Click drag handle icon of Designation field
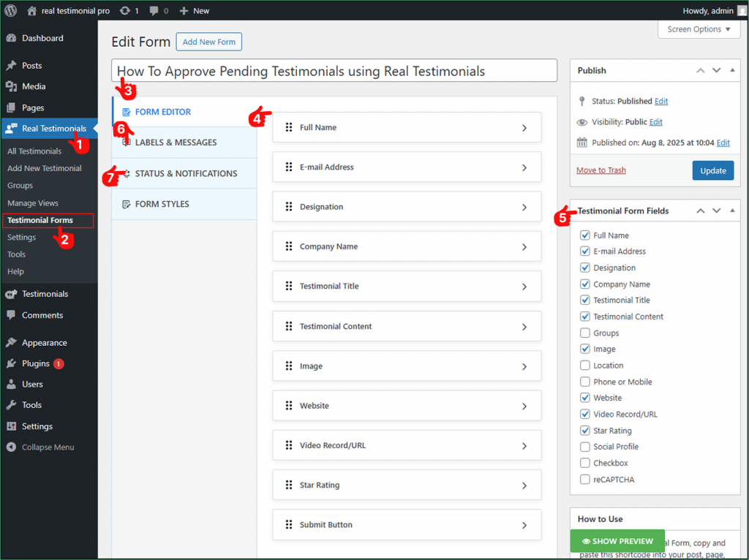 click(x=288, y=207)
